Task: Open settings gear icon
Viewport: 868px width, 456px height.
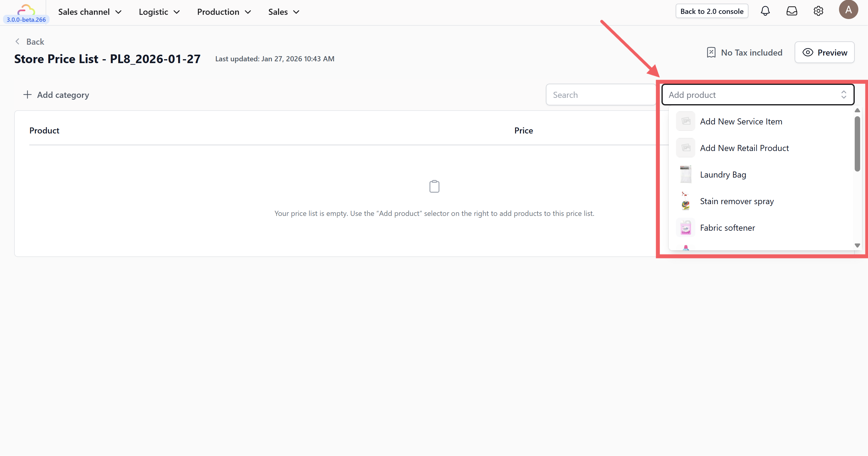Action: 818,11
